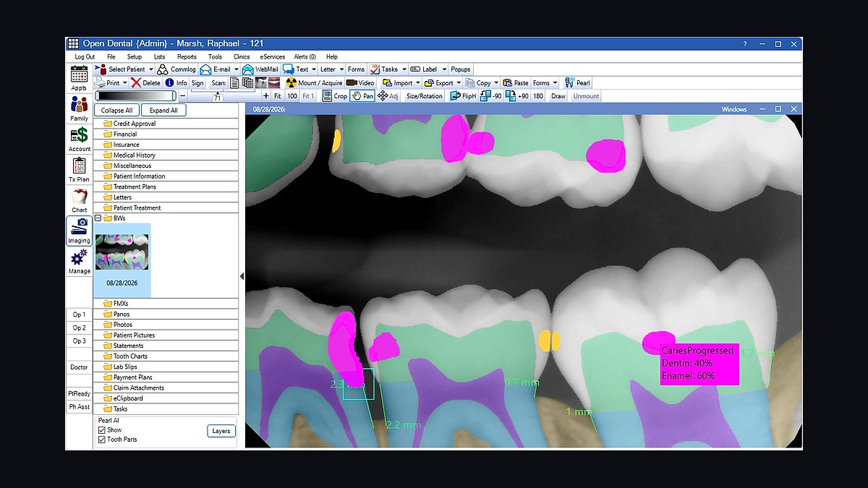Open the Appts module
The width and height of the screenshot is (868, 488).
79,77
